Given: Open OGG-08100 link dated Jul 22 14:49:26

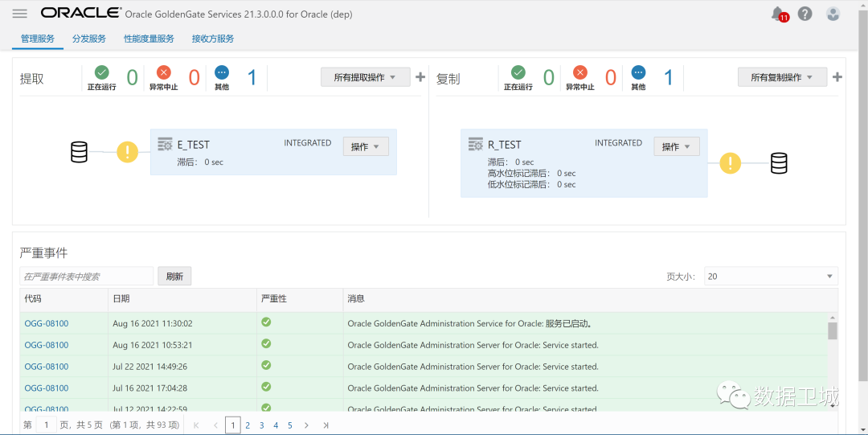Looking at the screenshot, I should [x=47, y=367].
